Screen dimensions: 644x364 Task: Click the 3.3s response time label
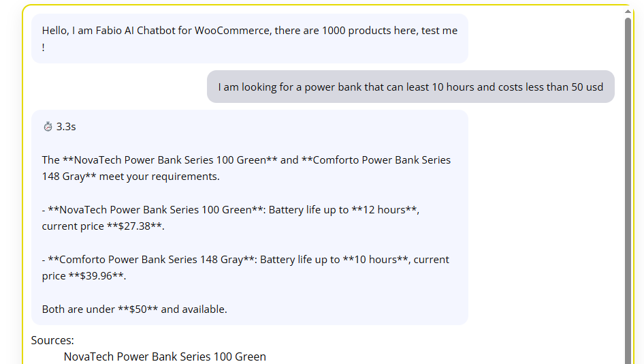tap(66, 127)
